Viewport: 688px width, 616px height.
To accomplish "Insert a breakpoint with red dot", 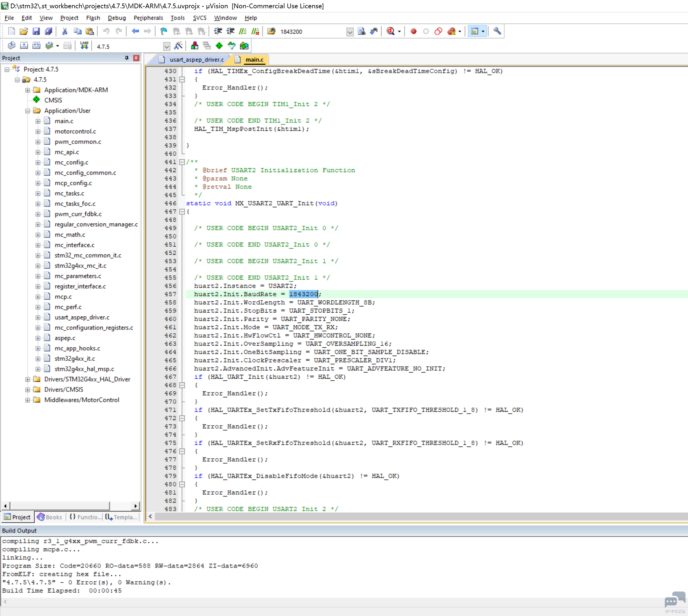I will pos(413,32).
